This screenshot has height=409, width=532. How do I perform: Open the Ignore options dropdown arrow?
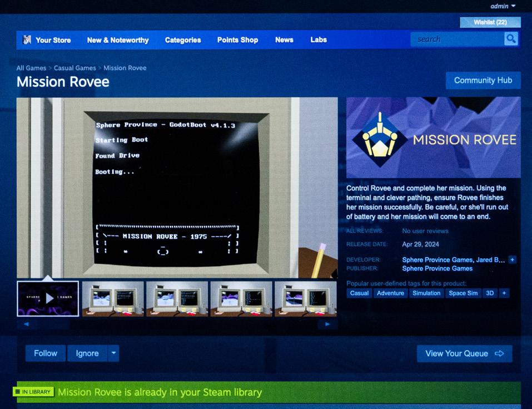pyautogui.click(x=113, y=353)
